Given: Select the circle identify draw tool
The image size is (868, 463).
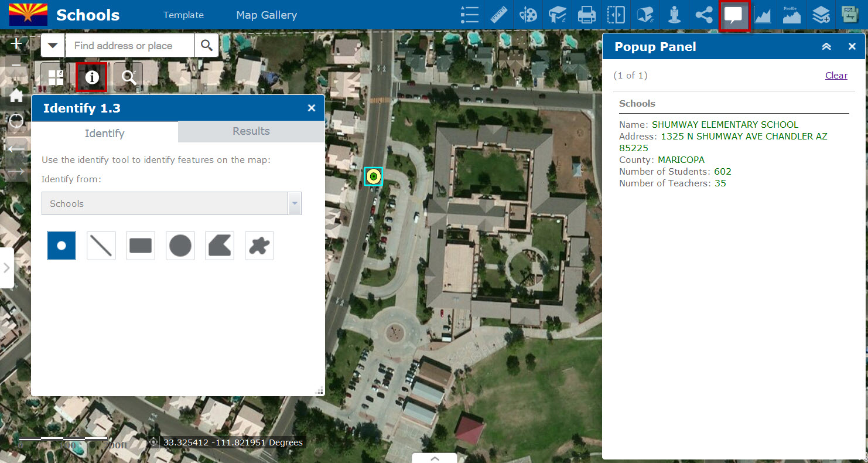Looking at the screenshot, I should coord(180,246).
